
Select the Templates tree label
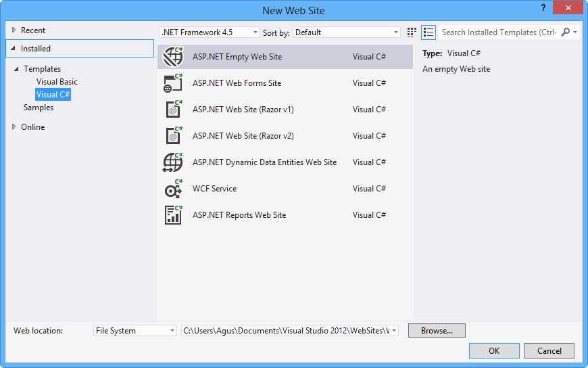(42, 69)
